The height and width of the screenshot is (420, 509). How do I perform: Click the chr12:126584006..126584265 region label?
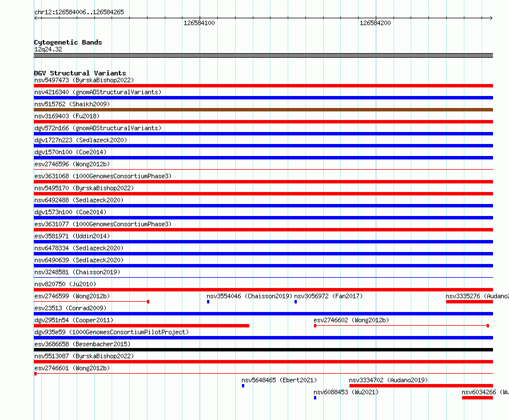pos(79,13)
